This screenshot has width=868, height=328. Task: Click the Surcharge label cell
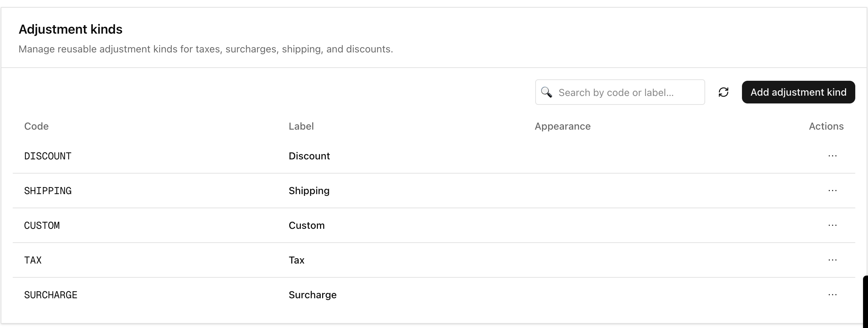coord(312,295)
